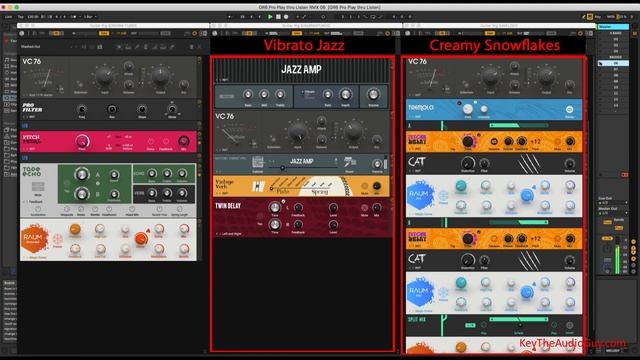The height and width of the screenshot is (360, 640).
Task: Click the large Decay knob on orange Raum
Action: [x=141, y=238]
